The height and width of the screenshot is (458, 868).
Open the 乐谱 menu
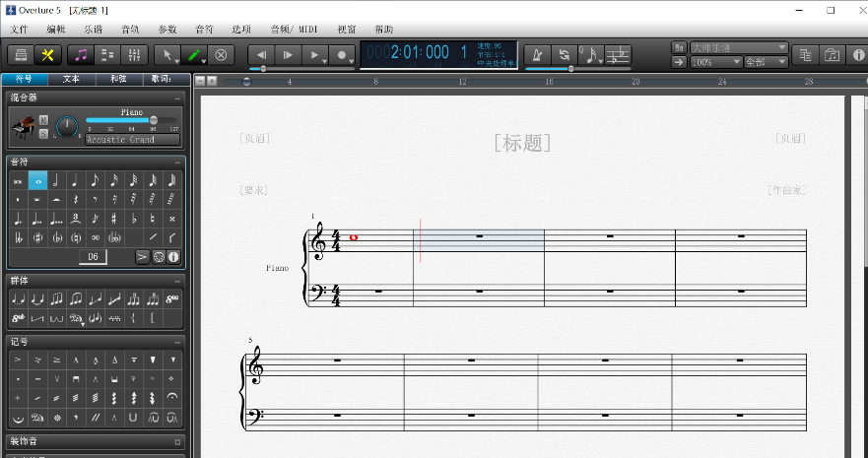click(93, 30)
